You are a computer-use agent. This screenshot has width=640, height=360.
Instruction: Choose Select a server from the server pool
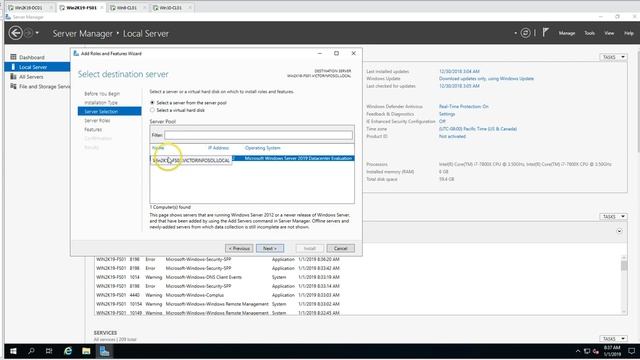click(152, 103)
